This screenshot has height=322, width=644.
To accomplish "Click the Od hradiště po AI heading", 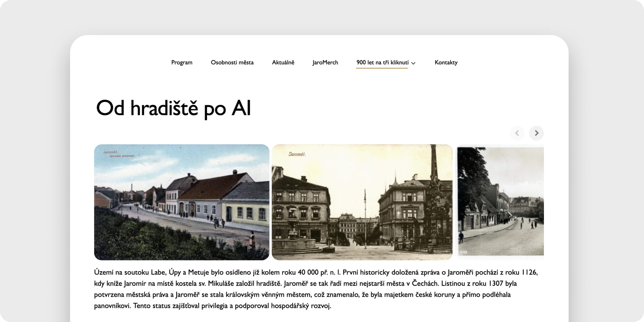I will tap(173, 108).
